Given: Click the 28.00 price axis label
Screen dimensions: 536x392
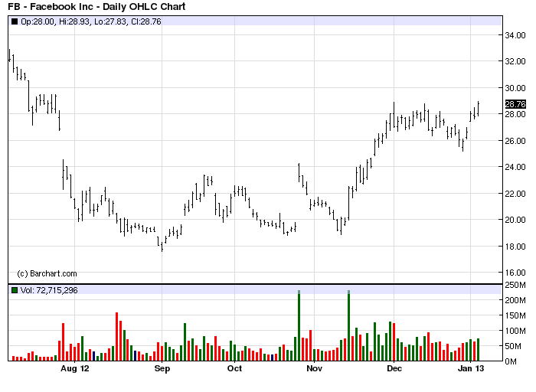Looking at the screenshot, I should (x=515, y=114).
